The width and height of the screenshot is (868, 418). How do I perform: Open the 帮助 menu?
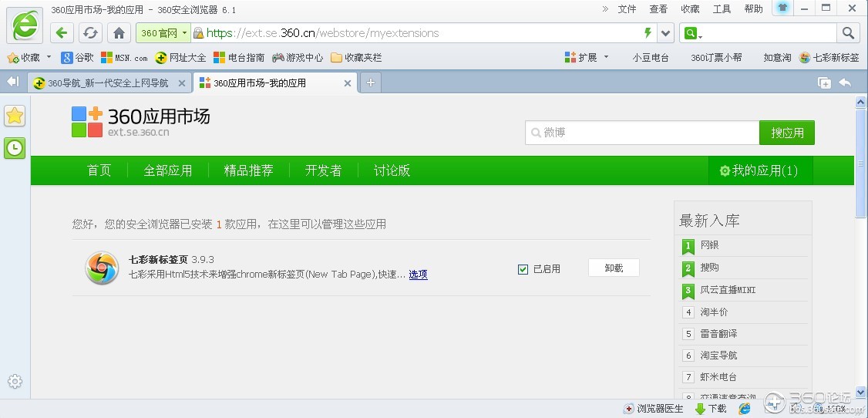753,8
